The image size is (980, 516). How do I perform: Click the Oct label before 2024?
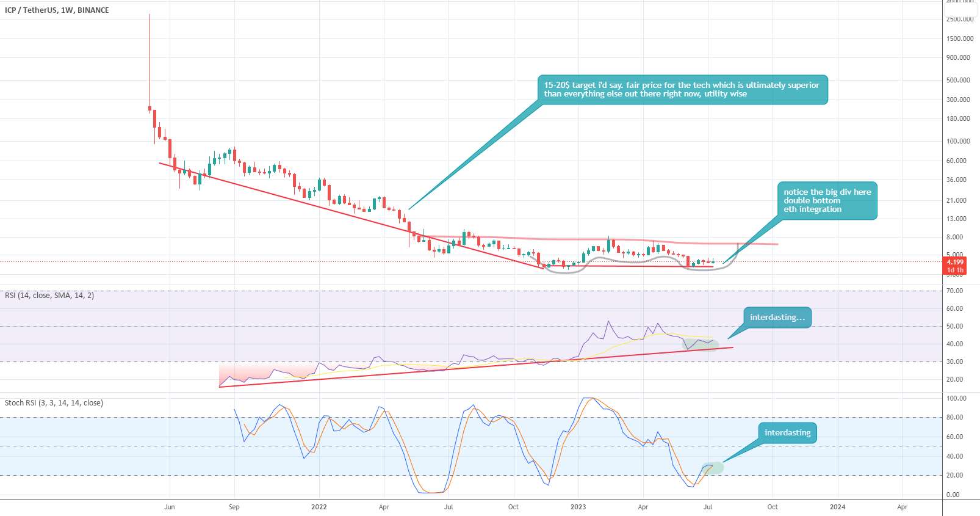click(773, 507)
